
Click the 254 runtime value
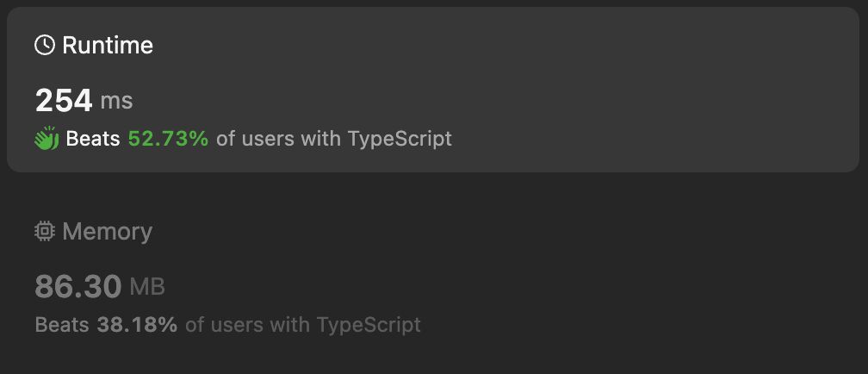64,101
